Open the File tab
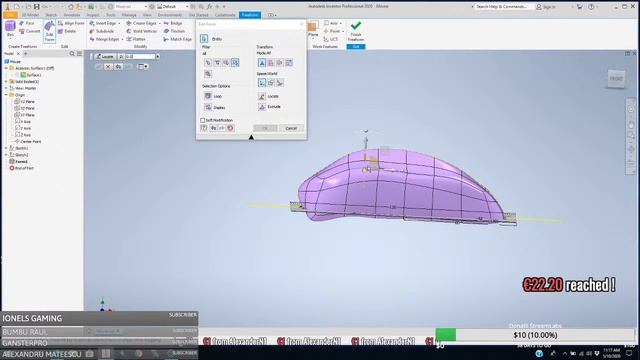 10,15
